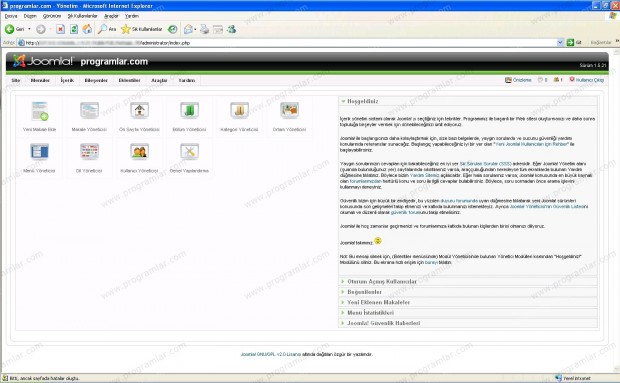Open the Genel Yapılandırma tools icon
Screen dimensions: 620x383
[x=189, y=152]
